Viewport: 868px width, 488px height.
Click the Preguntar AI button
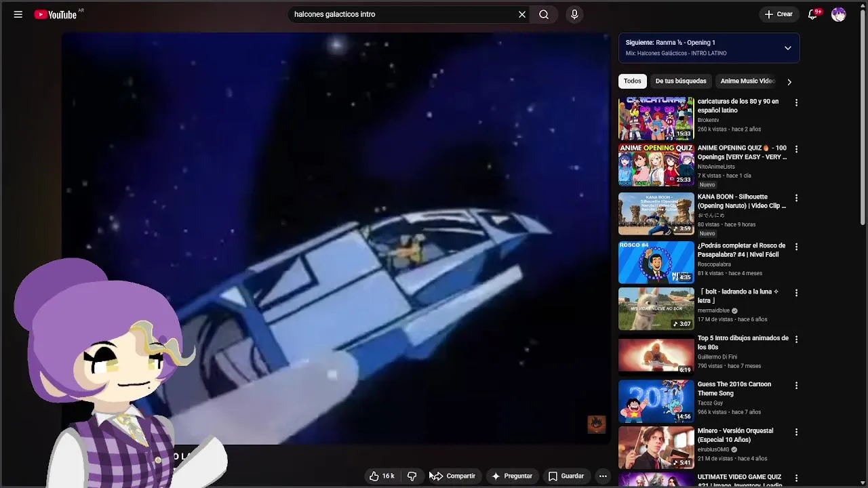(x=512, y=476)
